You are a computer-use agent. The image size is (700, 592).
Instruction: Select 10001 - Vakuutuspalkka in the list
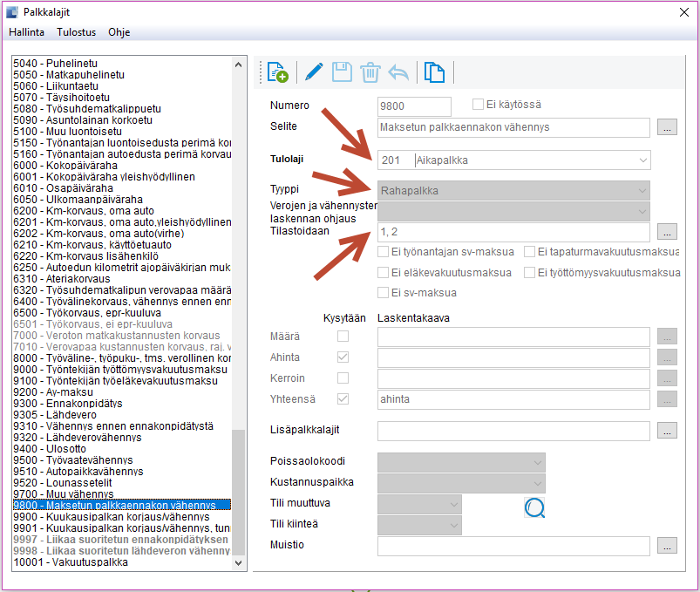[x=122, y=562]
